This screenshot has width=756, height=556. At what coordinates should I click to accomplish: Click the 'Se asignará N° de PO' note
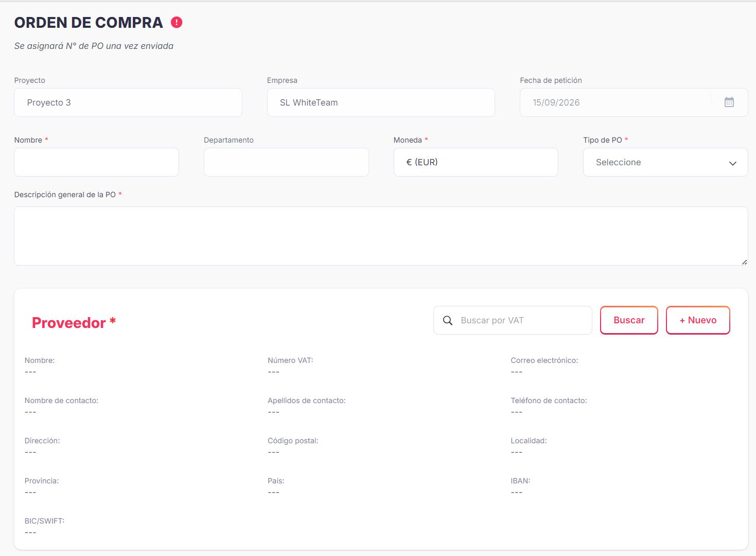pos(94,46)
